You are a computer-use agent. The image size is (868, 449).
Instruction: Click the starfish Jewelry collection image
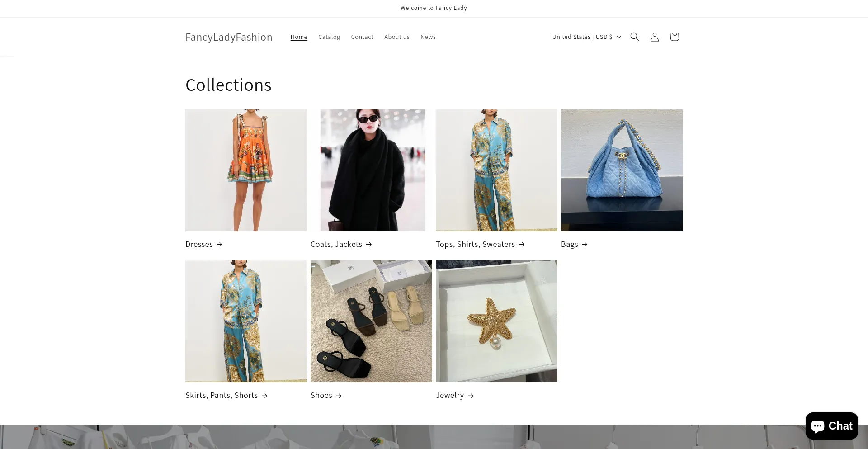[x=496, y=321]
